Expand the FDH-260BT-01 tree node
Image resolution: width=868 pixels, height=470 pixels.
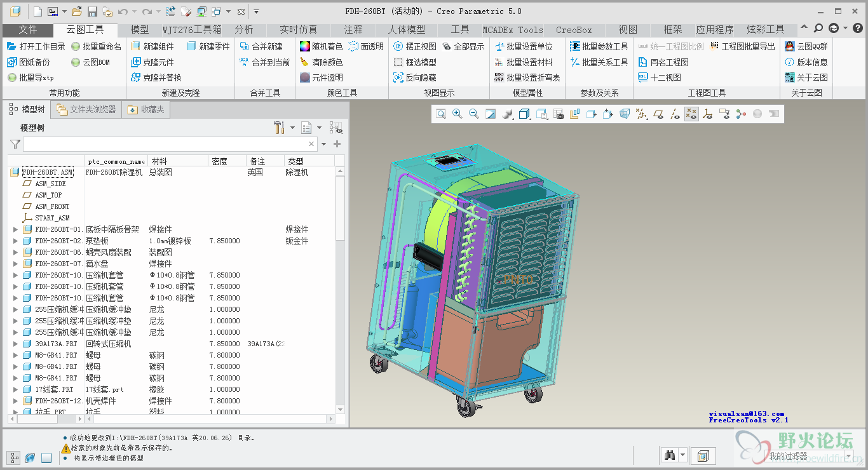(16, 229)
